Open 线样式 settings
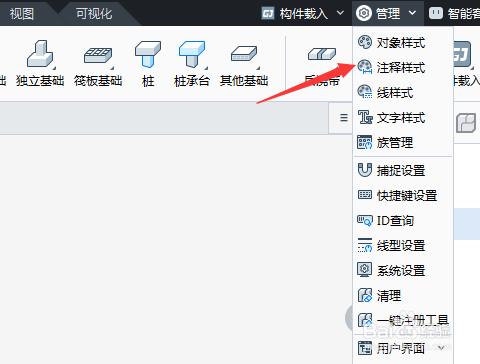Viewport: 480px width, 364px height. pyautogui.click(x=403, y=93)
